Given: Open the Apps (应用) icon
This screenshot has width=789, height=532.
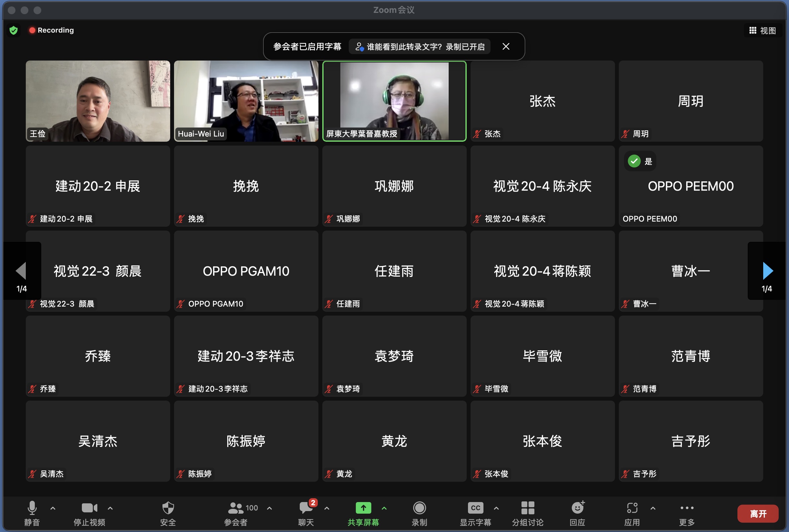Looking at the screenshot, I should click(x=632, y=508).
